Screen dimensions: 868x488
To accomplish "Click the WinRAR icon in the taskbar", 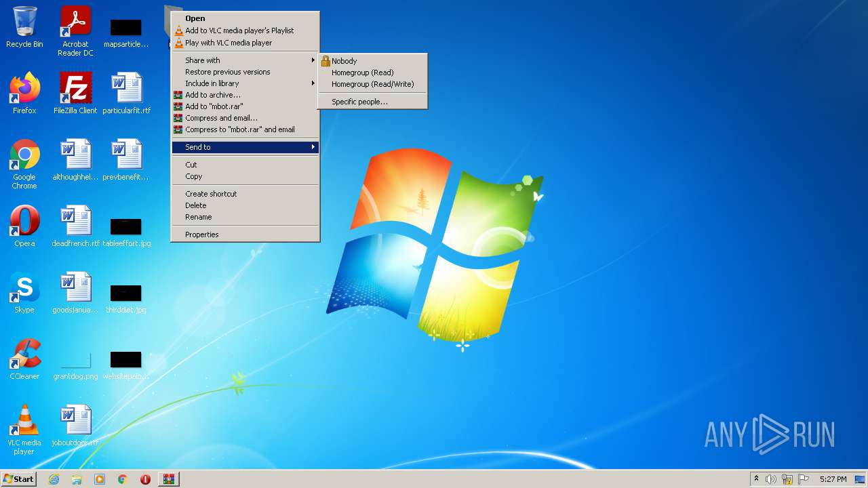I will pos(169,479).
